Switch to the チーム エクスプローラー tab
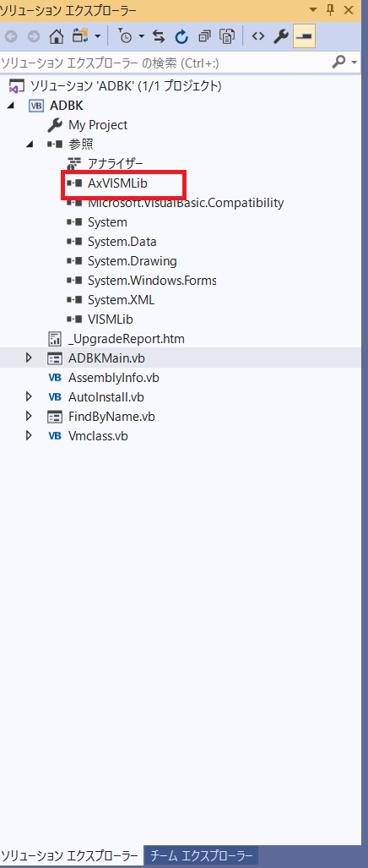 (201, 855)
